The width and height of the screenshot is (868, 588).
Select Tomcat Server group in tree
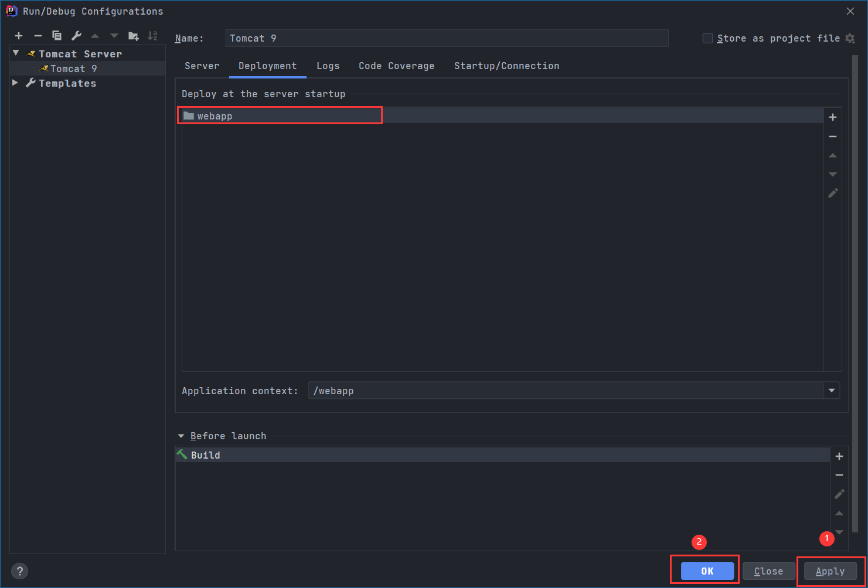pyautogui.click(x=88, y=54)
